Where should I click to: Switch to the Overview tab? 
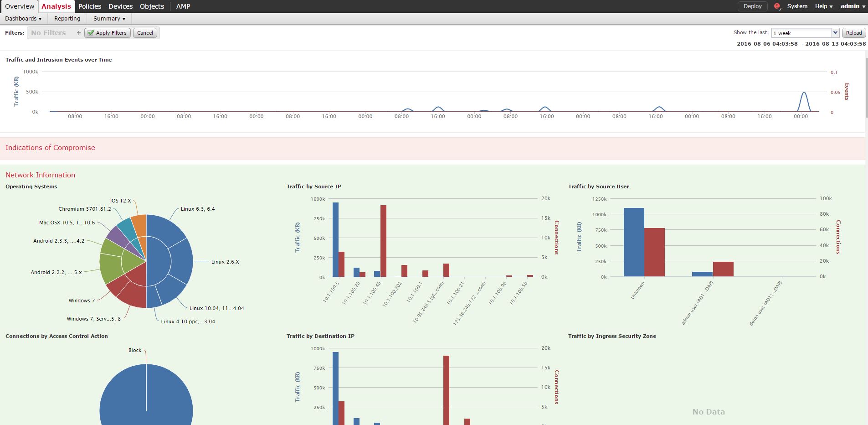pos(20,6)
